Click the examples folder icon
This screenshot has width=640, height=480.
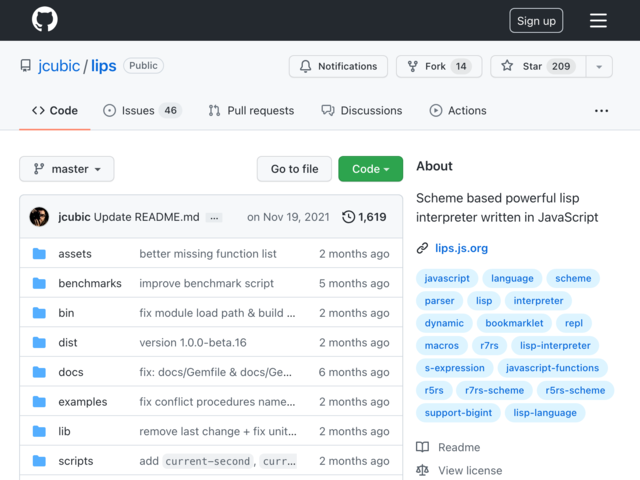39,402
